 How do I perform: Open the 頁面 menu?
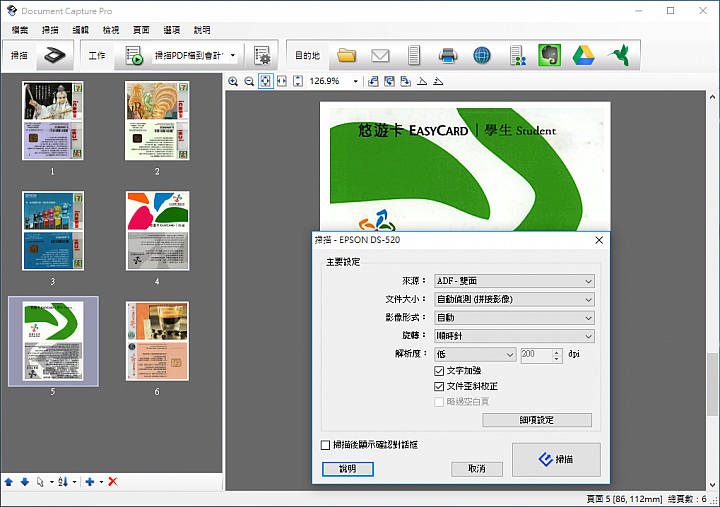click(x=141, y=30)
